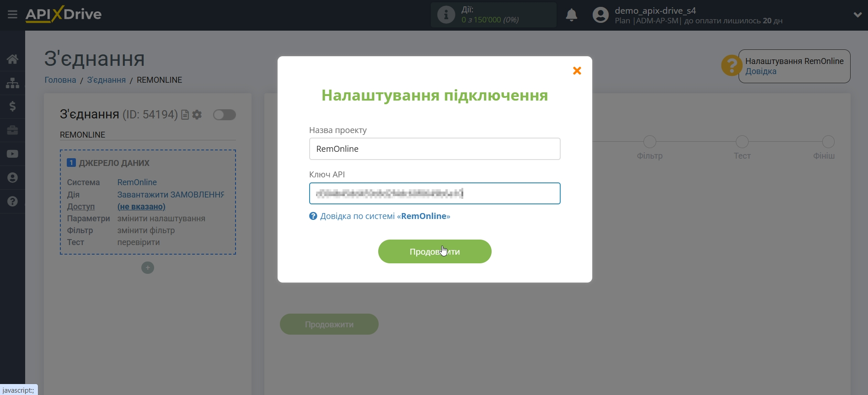Click the connection document copy icon
868x395 pixels.
pyautogui.click(x=185, y=115)
